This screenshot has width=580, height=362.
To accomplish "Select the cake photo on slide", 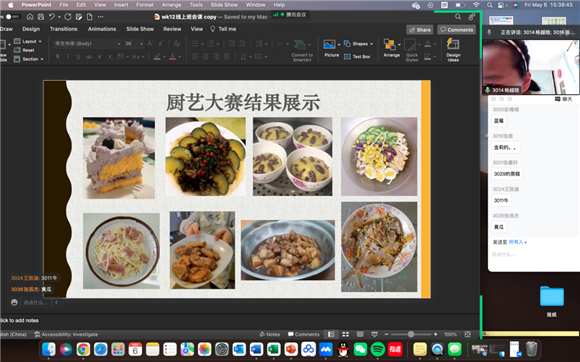I will pos(119,158).
